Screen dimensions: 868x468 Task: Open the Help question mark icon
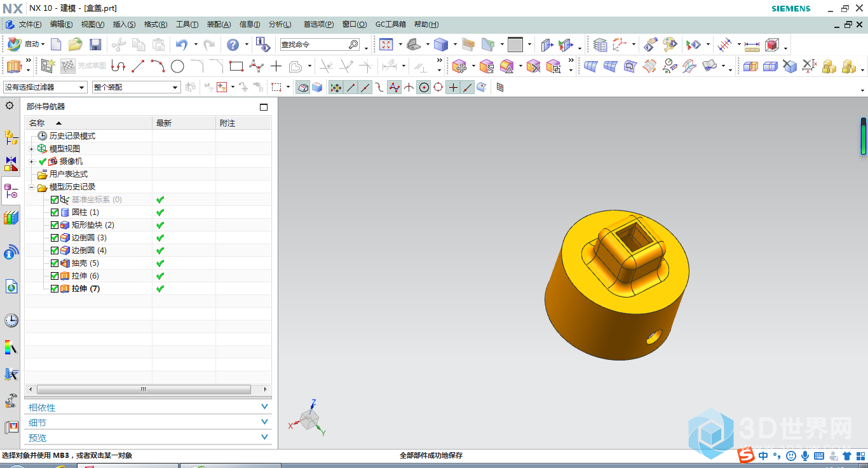click(233, 45)
